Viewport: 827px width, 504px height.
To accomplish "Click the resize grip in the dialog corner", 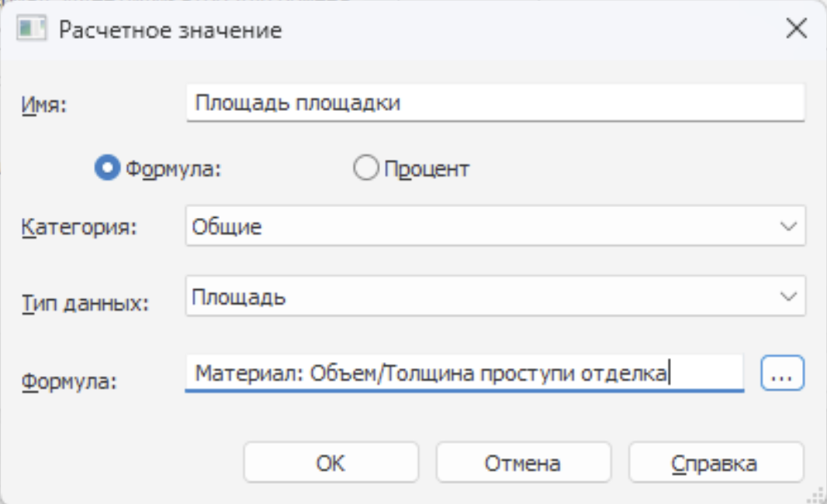I will point(818,495).
